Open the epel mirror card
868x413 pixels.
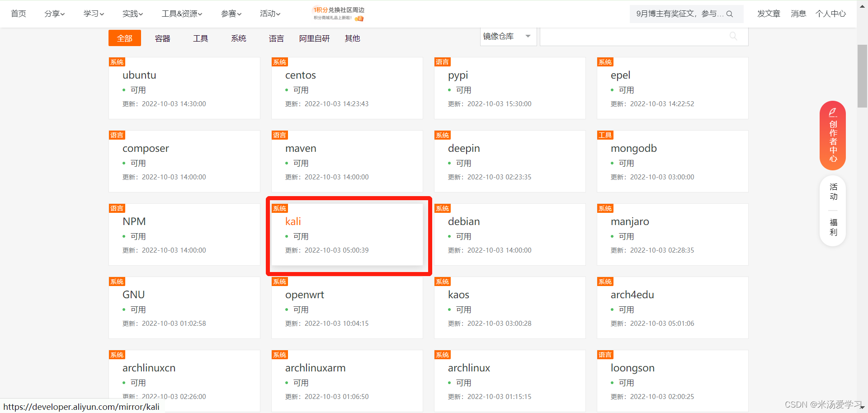click(x=673, y=88)
